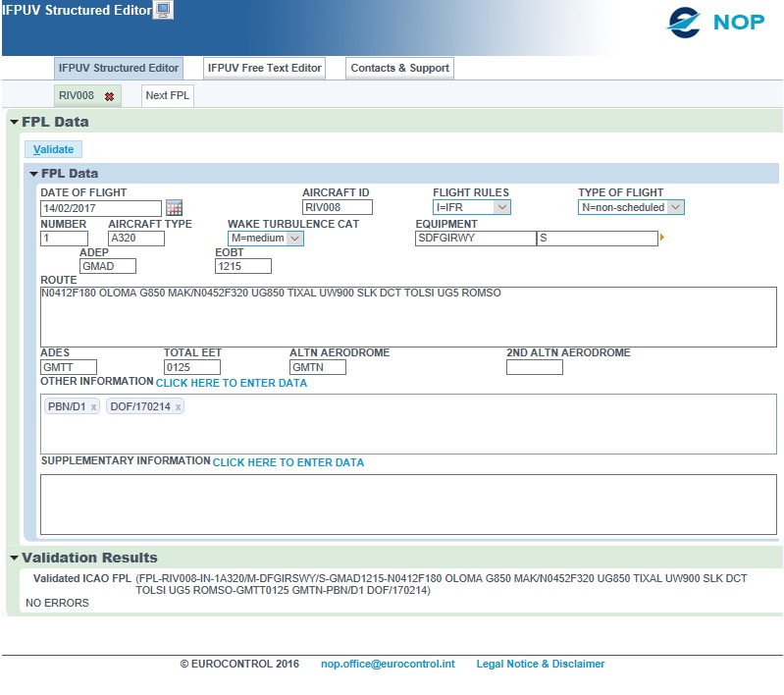The height and width of the screenshot is (695, 784).
Task: Click Supplementary Information 'Click here to enter data'
Action: (x=288, y=462)
